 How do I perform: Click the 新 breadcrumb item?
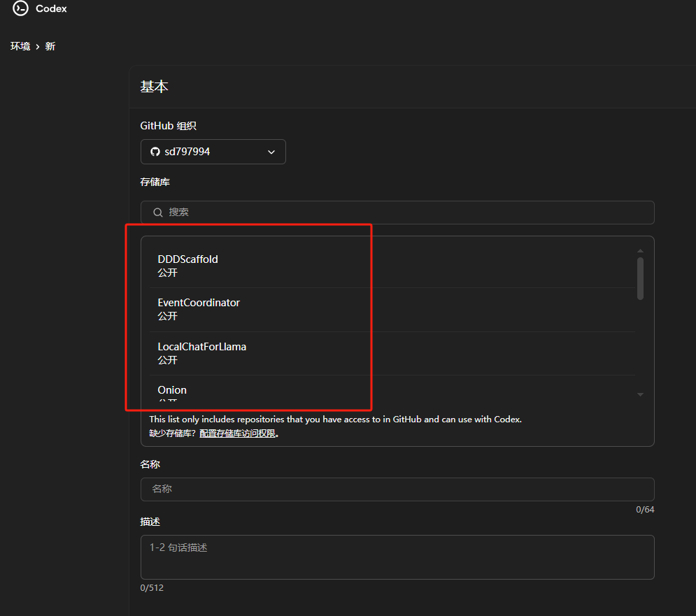click(50, 46)
